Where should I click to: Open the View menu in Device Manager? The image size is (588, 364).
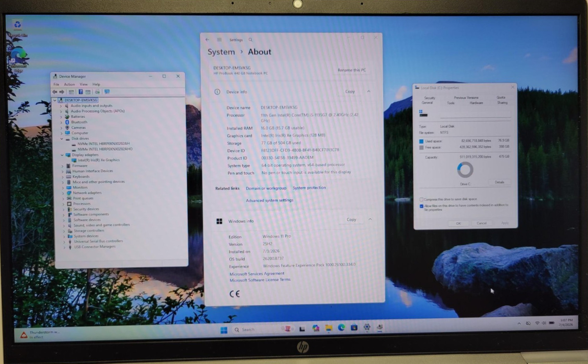point(84,84)
